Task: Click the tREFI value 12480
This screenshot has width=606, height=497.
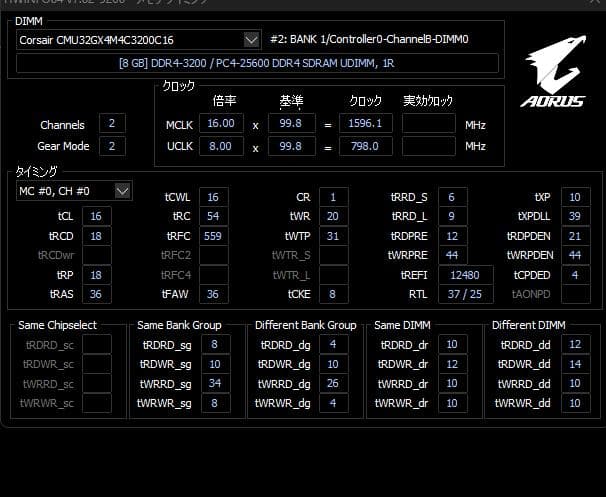Action: tap(466, 275)
